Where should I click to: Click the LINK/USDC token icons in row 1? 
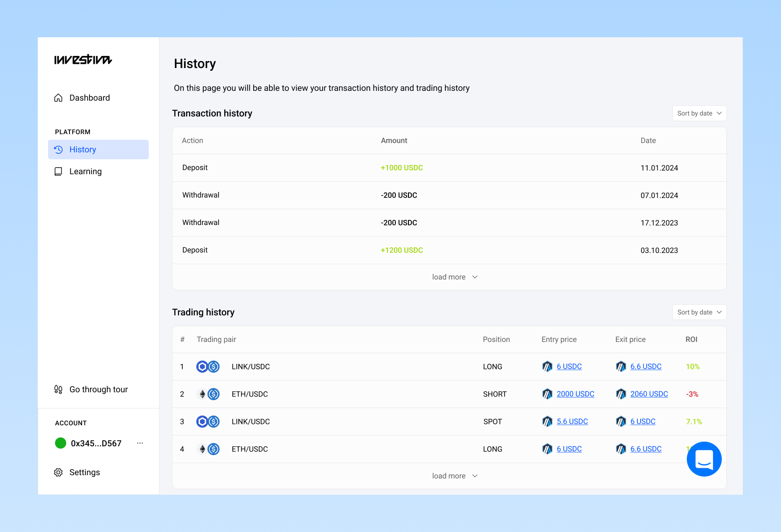(x=207, y=367)
